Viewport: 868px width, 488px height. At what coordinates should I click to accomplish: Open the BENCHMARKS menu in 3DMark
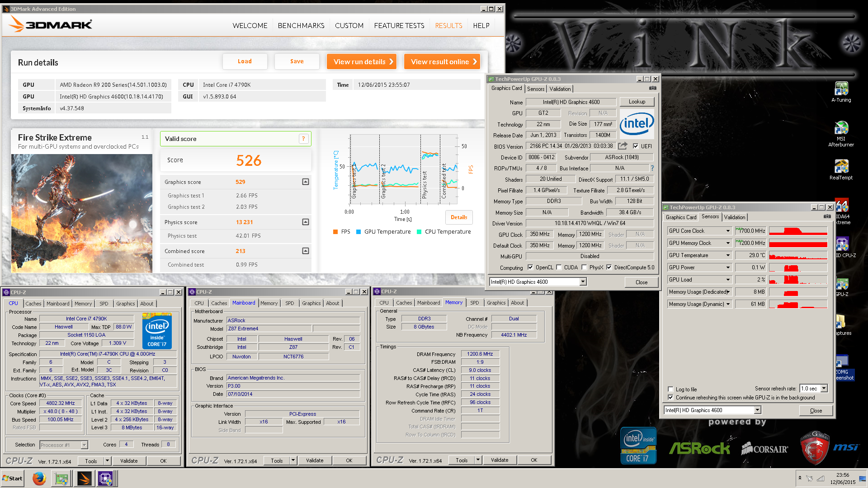click(301, 26)
